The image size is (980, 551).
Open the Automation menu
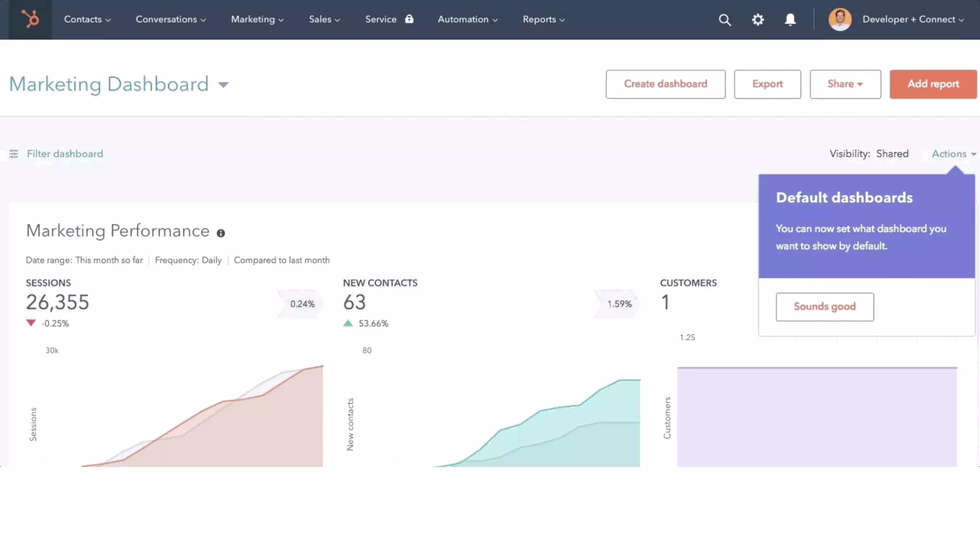click(468, 20)
